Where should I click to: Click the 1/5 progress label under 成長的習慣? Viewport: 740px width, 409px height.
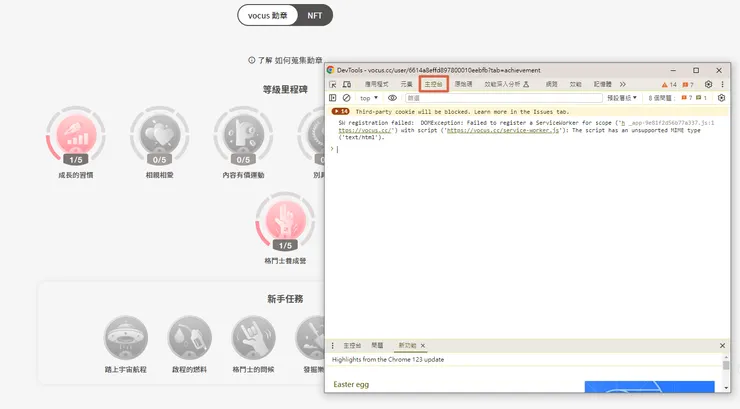click(x=76, y=160)
